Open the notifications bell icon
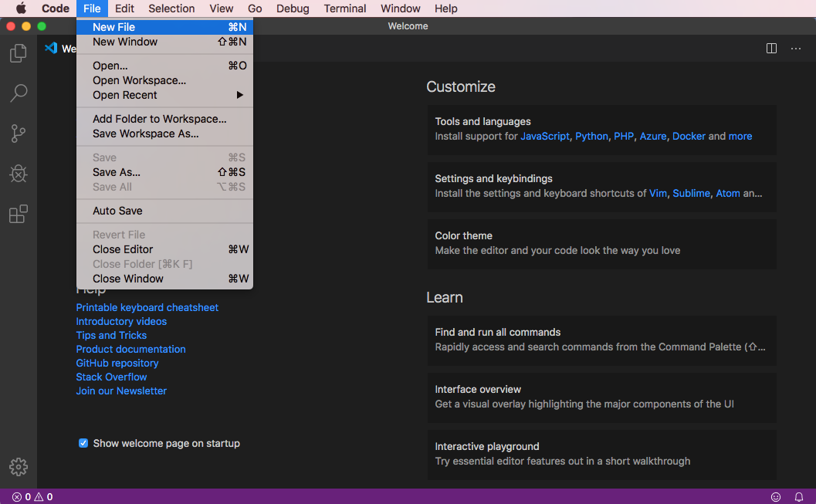This screenshot has width=816, height=504. click(798, 497)
